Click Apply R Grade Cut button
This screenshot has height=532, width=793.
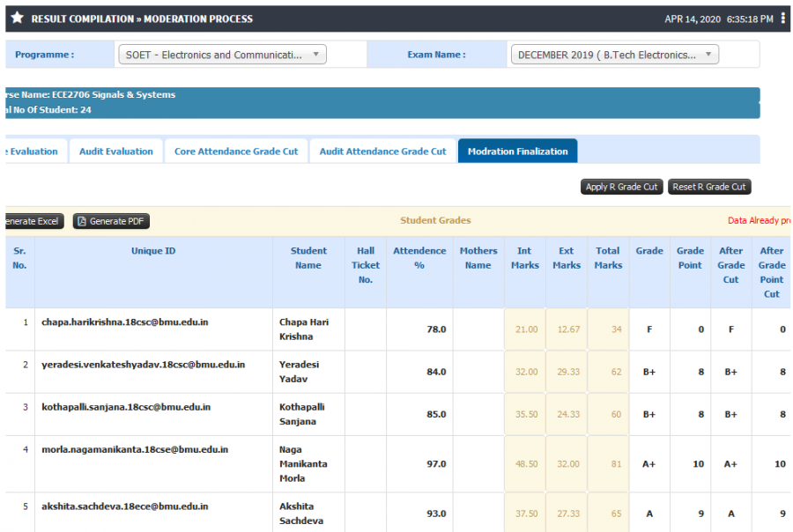(621, 187)
